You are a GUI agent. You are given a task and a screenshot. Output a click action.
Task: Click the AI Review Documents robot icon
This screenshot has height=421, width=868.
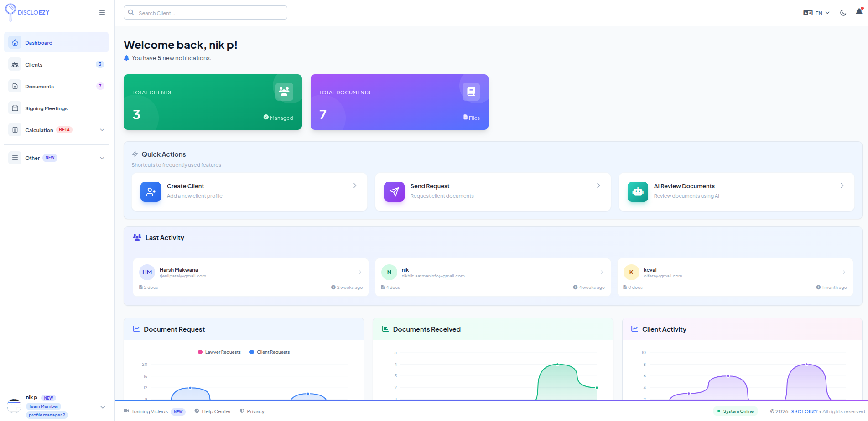pos(637,192)
